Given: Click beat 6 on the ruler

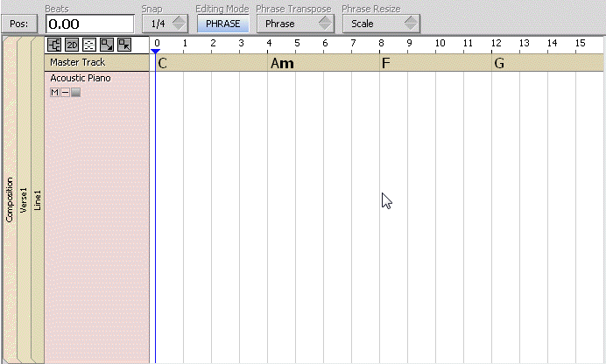Looking at the screenshot, I should 325,43.
